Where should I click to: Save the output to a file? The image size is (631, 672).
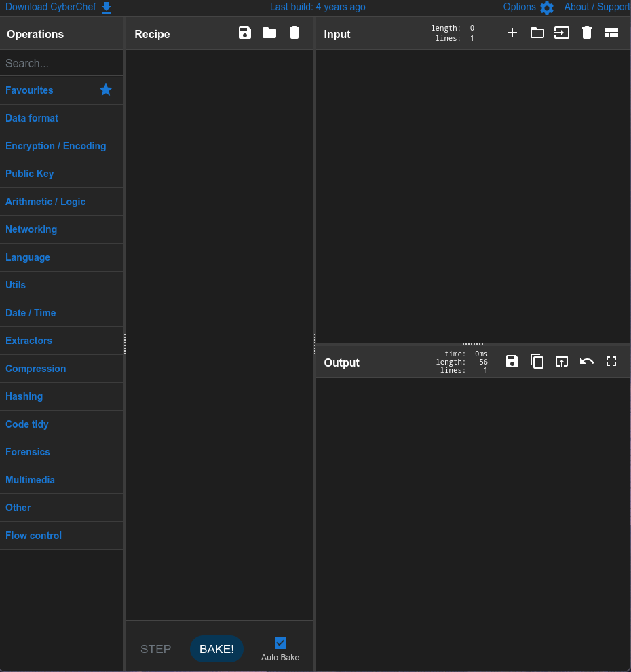coord(512,361)
